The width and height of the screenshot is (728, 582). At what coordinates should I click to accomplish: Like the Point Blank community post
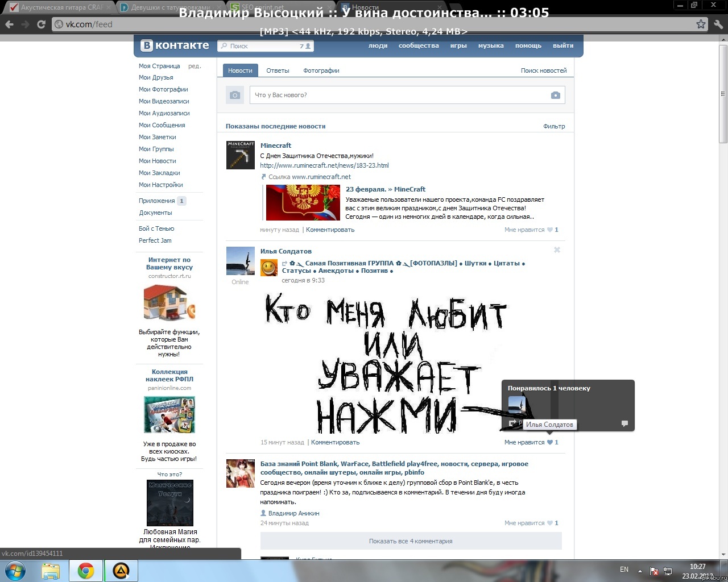coord(549,523)
